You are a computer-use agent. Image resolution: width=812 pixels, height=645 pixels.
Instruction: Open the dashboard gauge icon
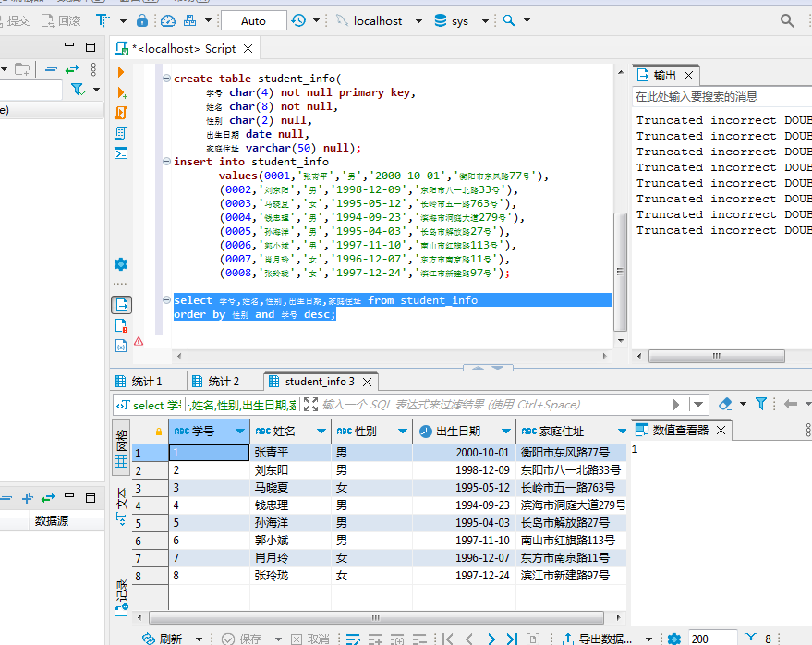pos(168,20)
